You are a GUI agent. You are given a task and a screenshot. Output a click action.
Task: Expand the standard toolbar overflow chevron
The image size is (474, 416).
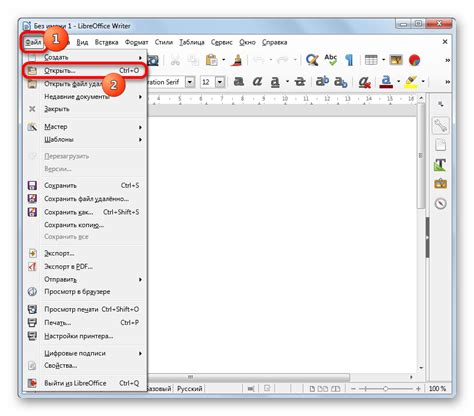coord(447,60)
